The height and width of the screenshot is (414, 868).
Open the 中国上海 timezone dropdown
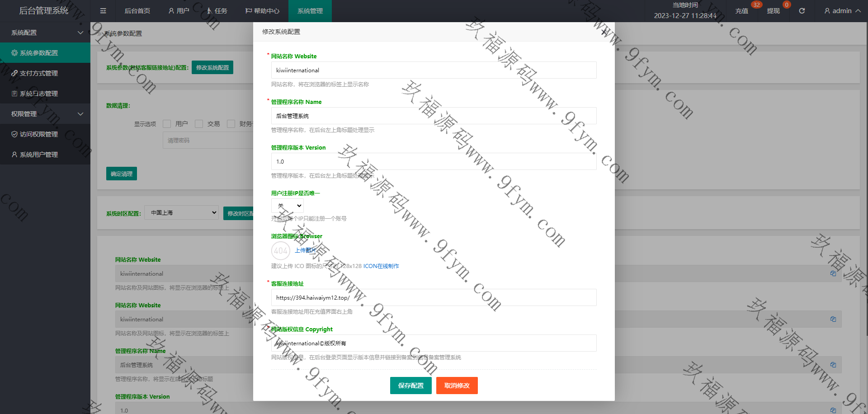pyautogui.click(x=181, y=213)
